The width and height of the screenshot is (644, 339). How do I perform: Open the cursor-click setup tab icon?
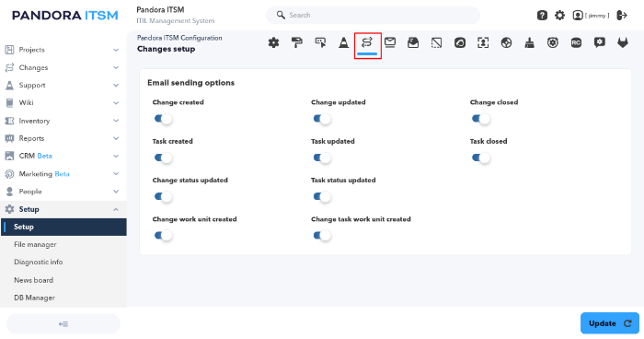click(320, 42)
